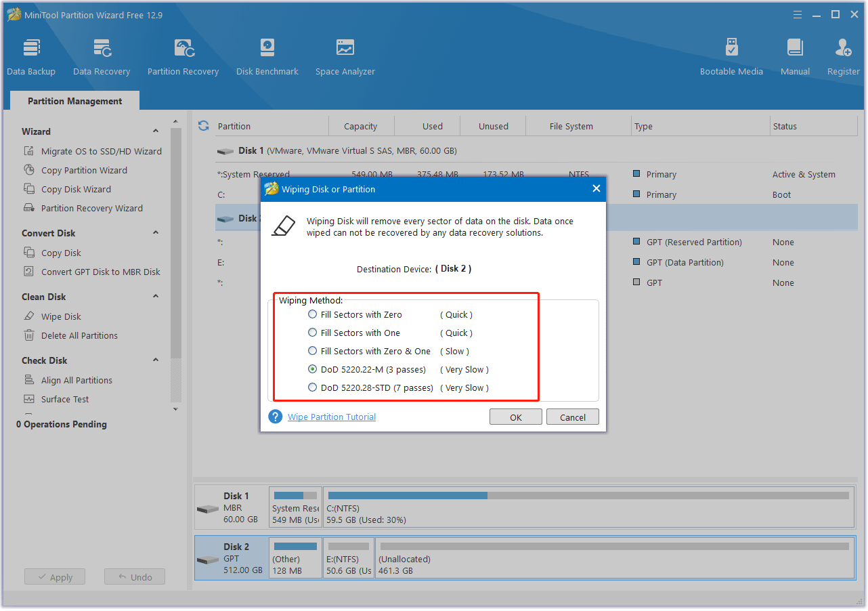Image resolution: width=868 pixels, height=611 pixels.
Task: Select Fill Sectors with One option
Action: point(312,333)
